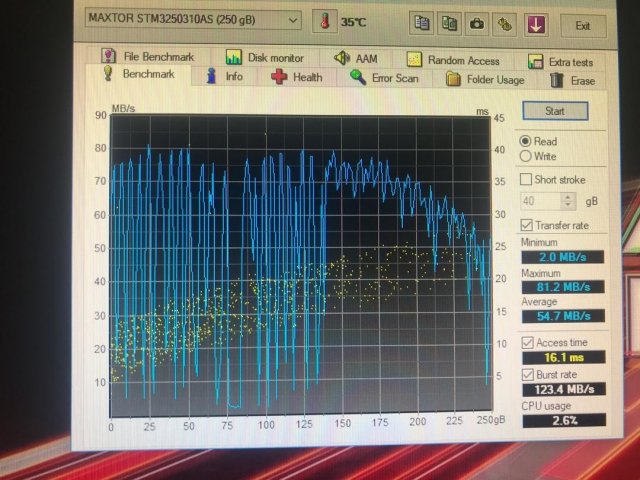Click the copy screenshot to clipboard icon
The width and height of the screenshot is (640, 480).
click(451, 22)
